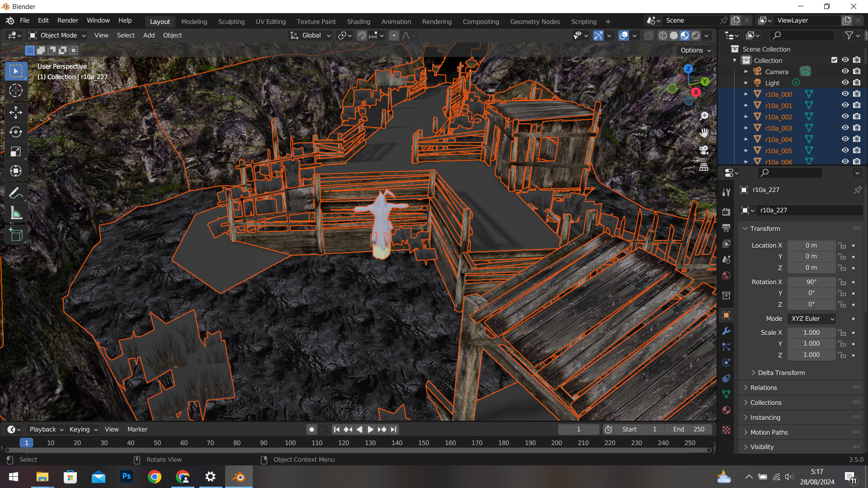Screen dimensions: 868x488
Task: Toggle auto keying record button
Action: click(x=311, y=430)
